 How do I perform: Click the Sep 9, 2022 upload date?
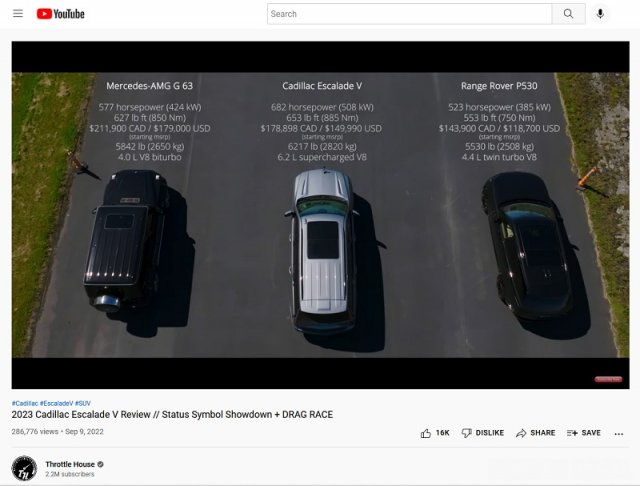pos(84,432)
